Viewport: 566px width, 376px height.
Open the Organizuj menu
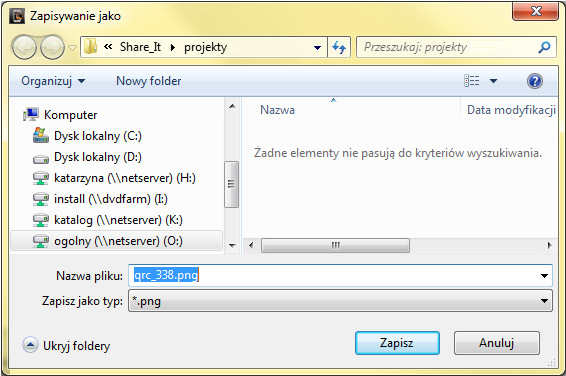(53, 81)
